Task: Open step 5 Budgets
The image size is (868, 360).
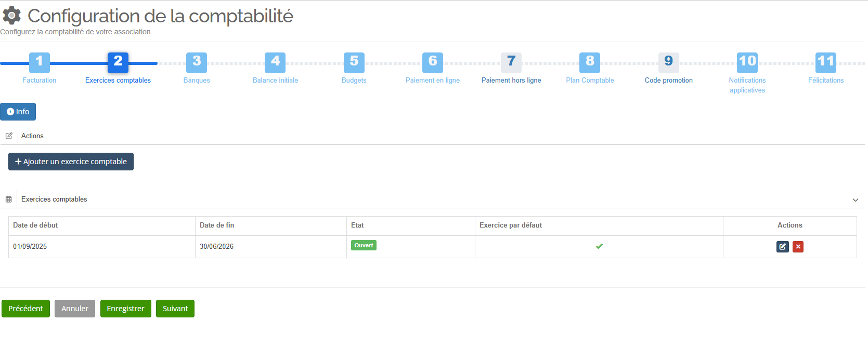Action: coord(354,62)
